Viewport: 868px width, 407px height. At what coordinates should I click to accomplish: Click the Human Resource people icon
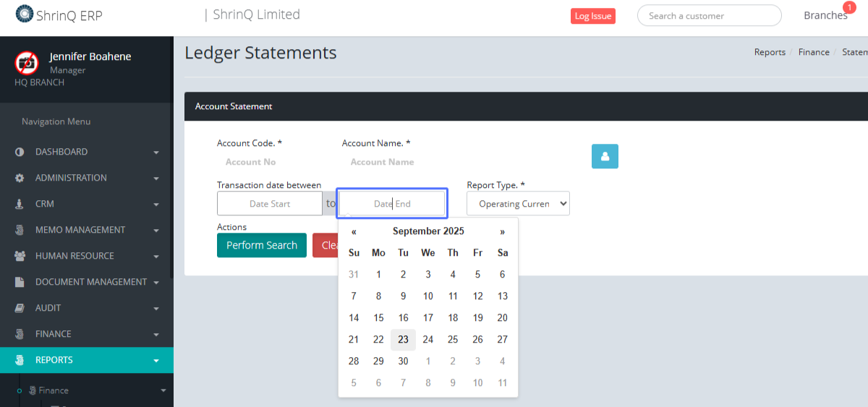(x=20, y=256)
